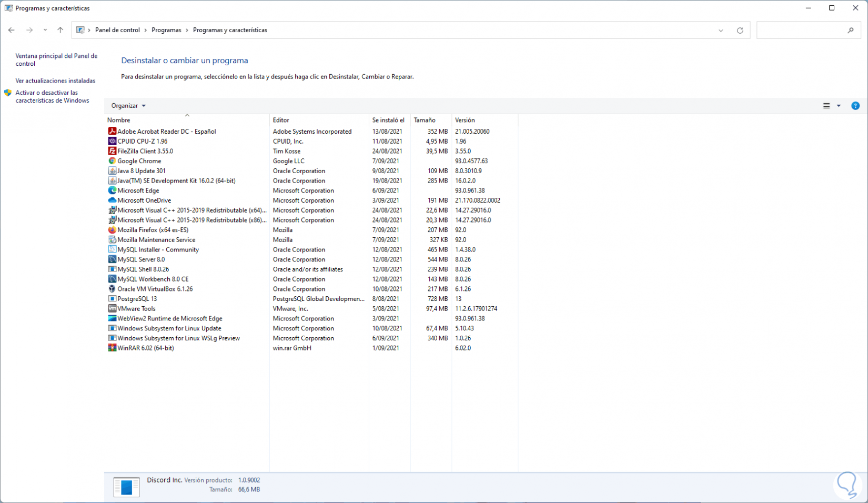
Task: Click the MySQL Server 8.0 icon
Action: click(112, 259)
